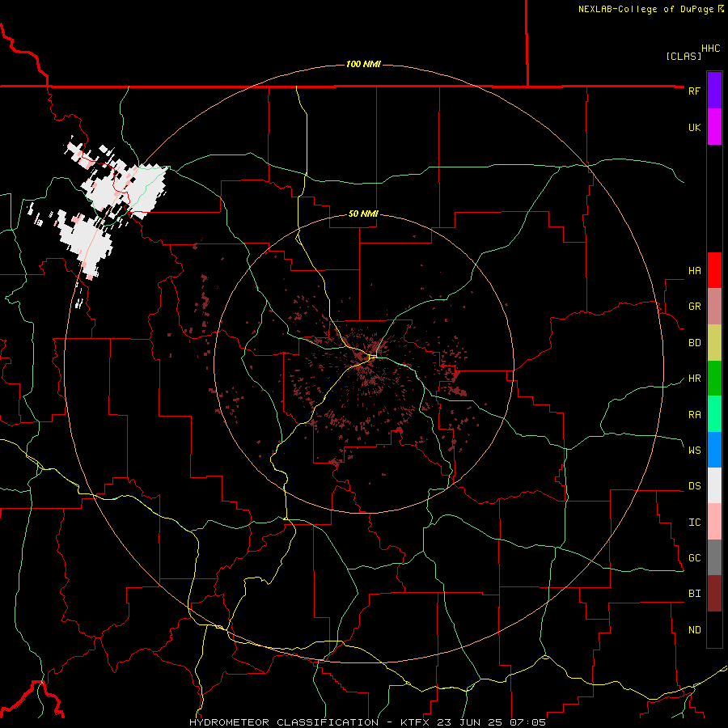Click the ND legend label
Screen dimensions: 728x728
pyautogui.click(x=694, y=630)
